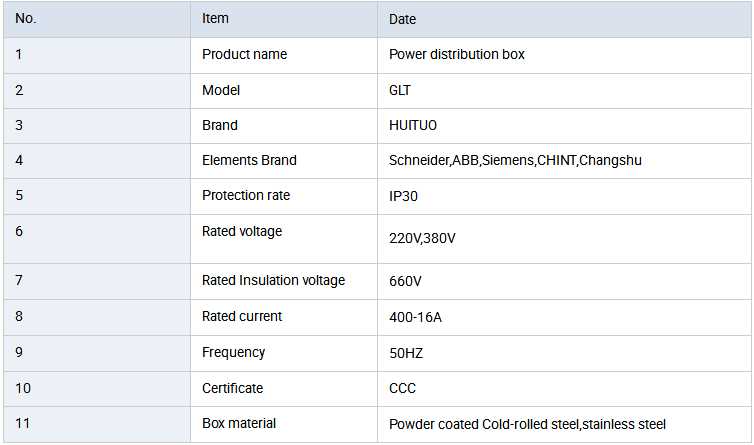Click the Schneider, ABB, Siemens brands cell
This screenshot has height=445, width=754.
515,160
